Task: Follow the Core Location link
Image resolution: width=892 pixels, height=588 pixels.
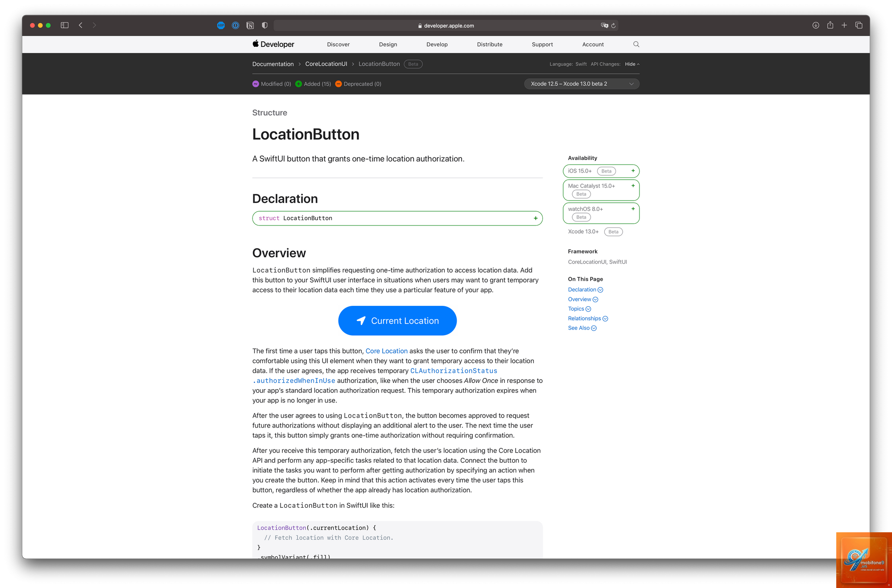Action: coord(387,351)
